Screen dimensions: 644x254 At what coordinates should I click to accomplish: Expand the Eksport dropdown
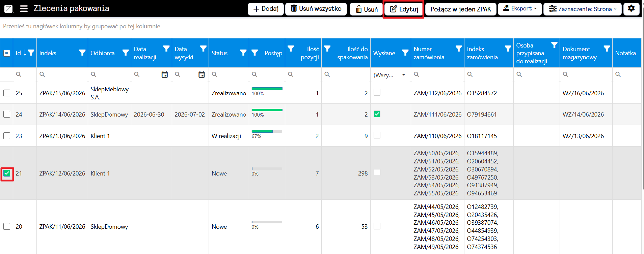tap(520, 9)
